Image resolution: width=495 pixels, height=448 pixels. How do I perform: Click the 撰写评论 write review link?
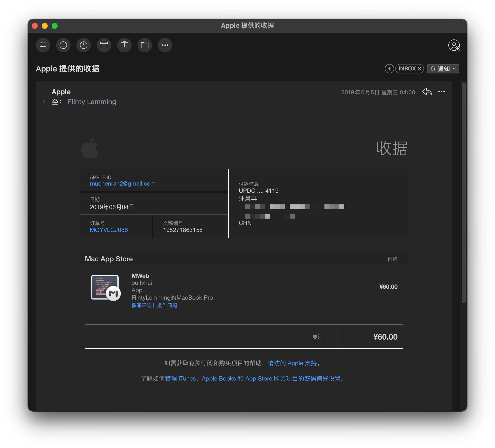tap(141, 305)
